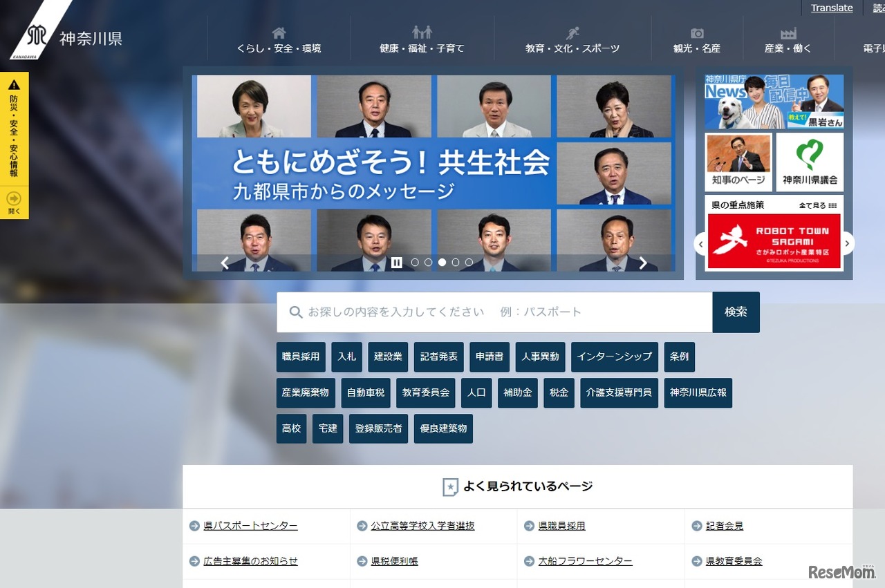Screen dimensions: 885x588
Task: Select the first carousel slide dot
Action: coord(415,263)
